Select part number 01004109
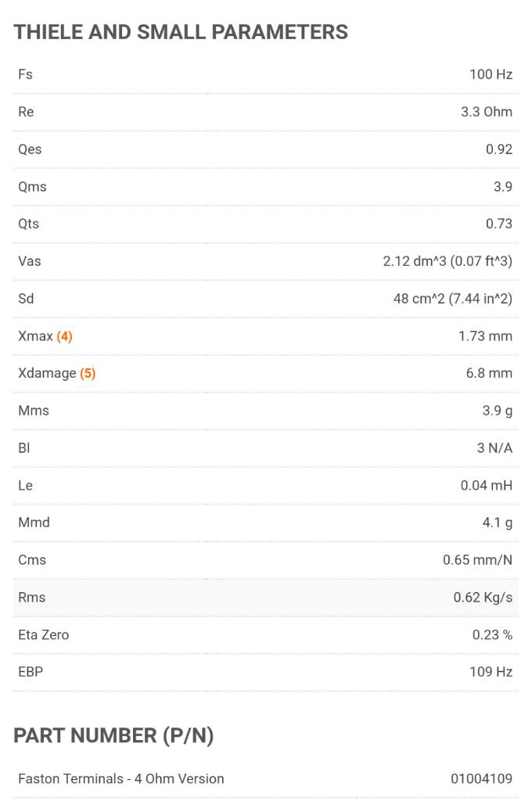Screen dimensions: 532x801 click(x=481, y=778)
